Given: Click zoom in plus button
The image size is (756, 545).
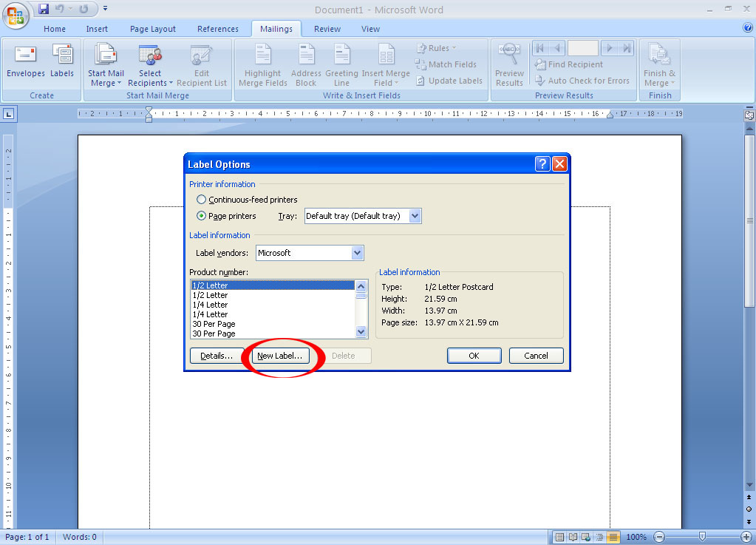Looking at the screenshot, I should 746,537.
